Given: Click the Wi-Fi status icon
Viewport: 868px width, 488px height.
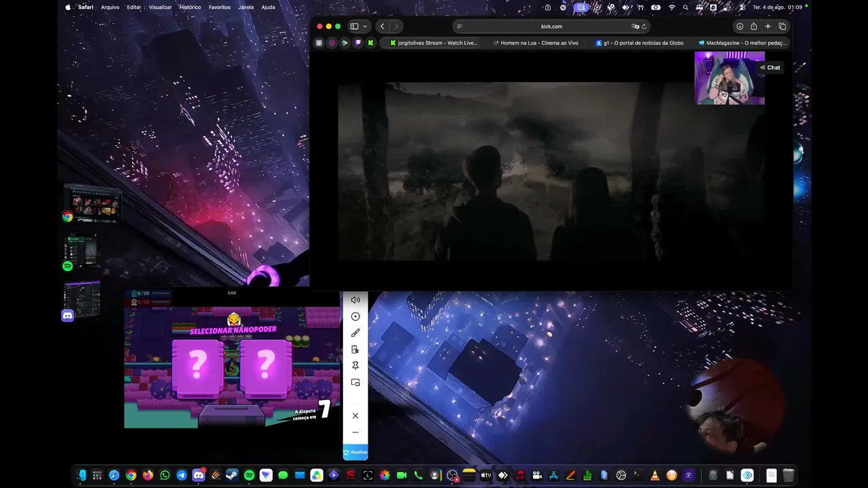Looking at the screenshot, I should [672, 7].
